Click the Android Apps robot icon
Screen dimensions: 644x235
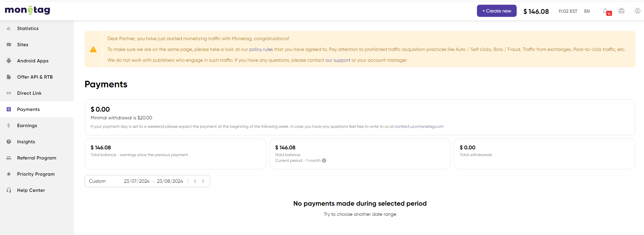tap(9, 61)
